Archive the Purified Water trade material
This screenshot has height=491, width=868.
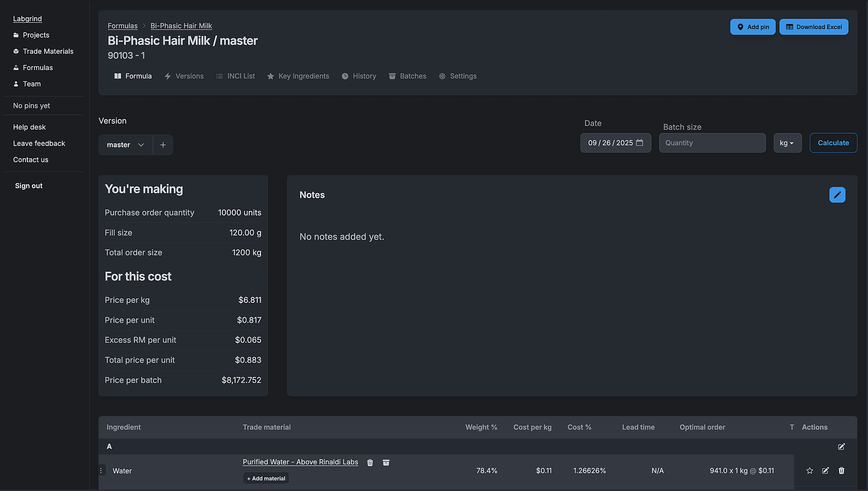coord(386,462)
